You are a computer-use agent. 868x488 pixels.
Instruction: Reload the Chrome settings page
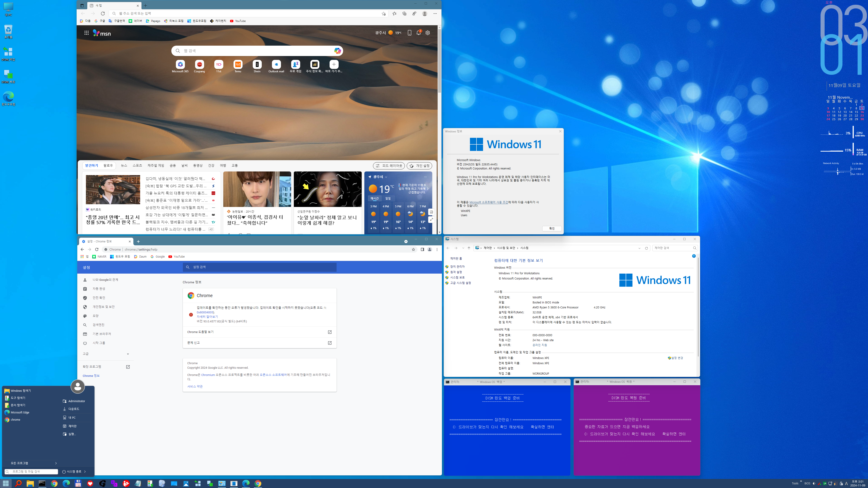(97, 250)
